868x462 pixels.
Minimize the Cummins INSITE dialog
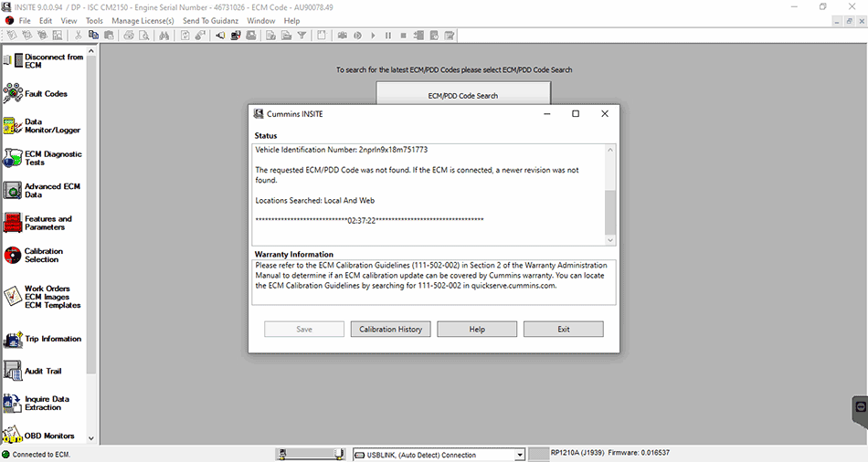(547, 113)
